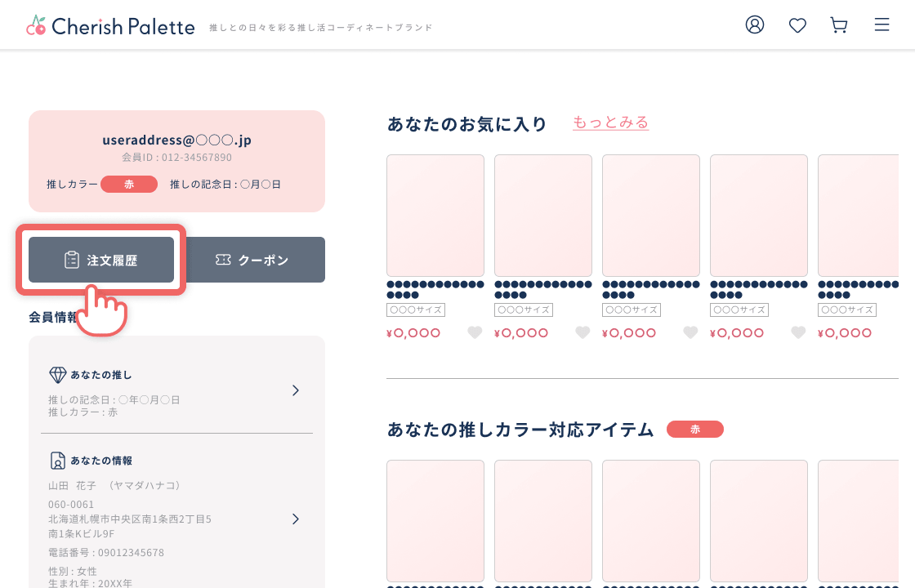Click the 注文履歴 order history button

click(x=101, y=260)
